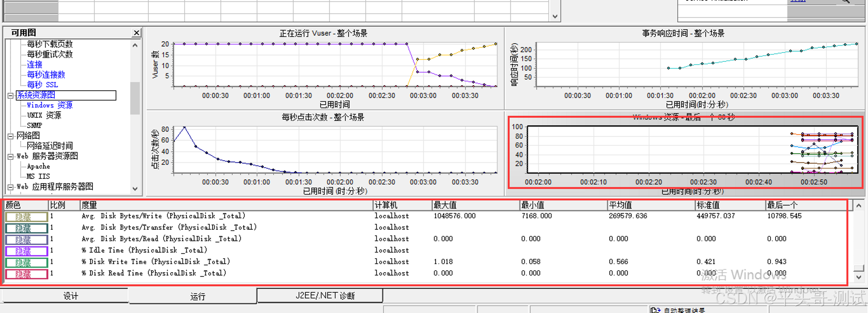This screenshot has height=313, width=868.
Task: Select the SNMP graph item
Action: point(34,126)
